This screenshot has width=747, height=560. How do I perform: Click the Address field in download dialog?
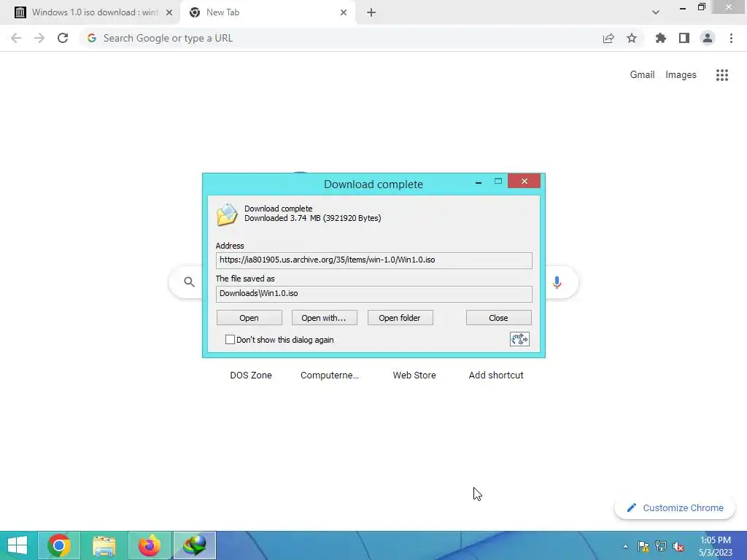tap(374, 260)
